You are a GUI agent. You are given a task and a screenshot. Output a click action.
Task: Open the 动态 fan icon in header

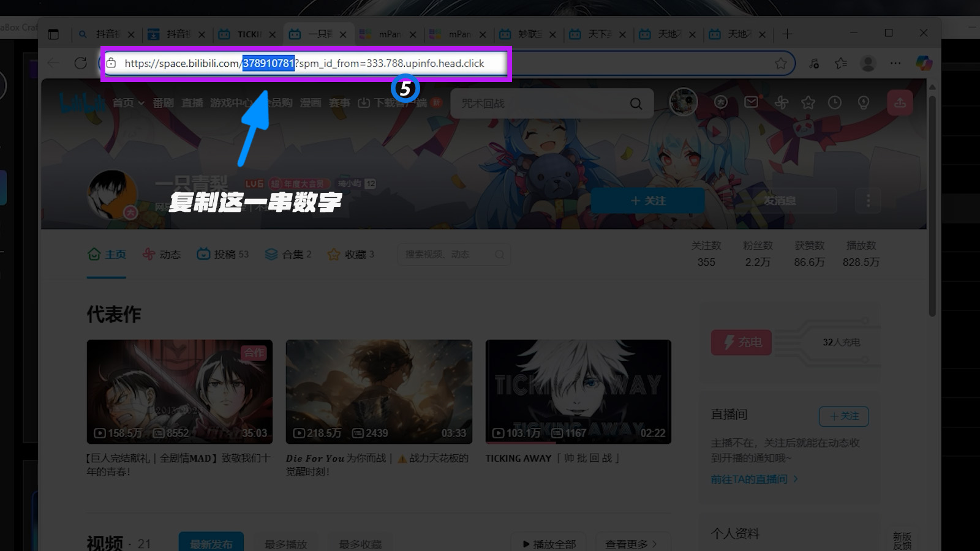pyautogui.click(x=782, y=102)
